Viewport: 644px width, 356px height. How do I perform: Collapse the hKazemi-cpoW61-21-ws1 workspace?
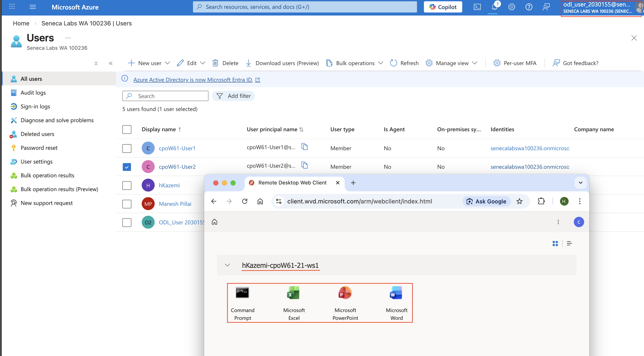point(227,265)
